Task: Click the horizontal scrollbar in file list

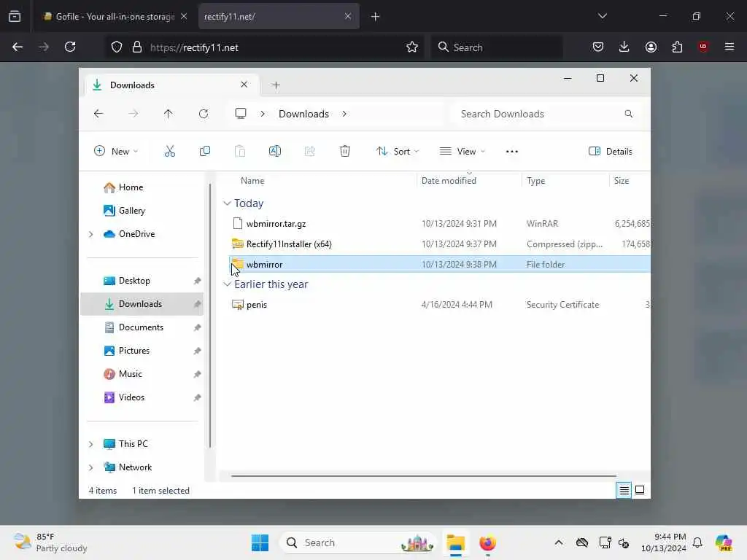Action: click(x=424, y=475)
